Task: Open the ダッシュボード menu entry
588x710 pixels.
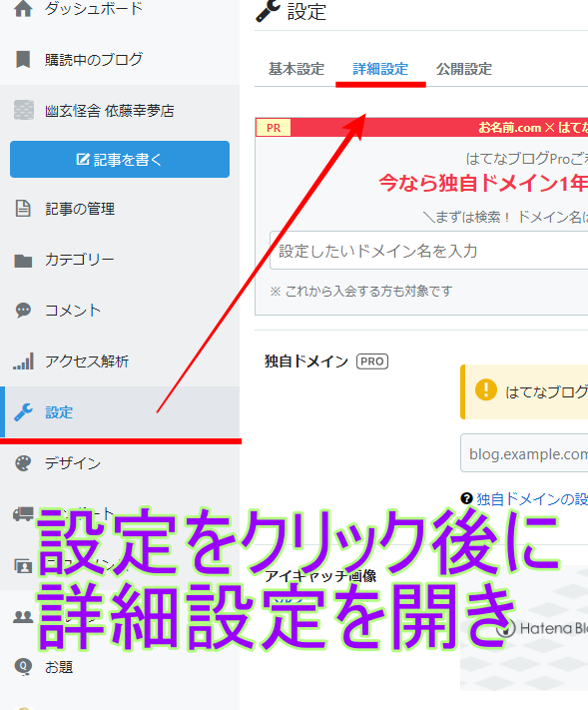Action: tap(94, 8)
